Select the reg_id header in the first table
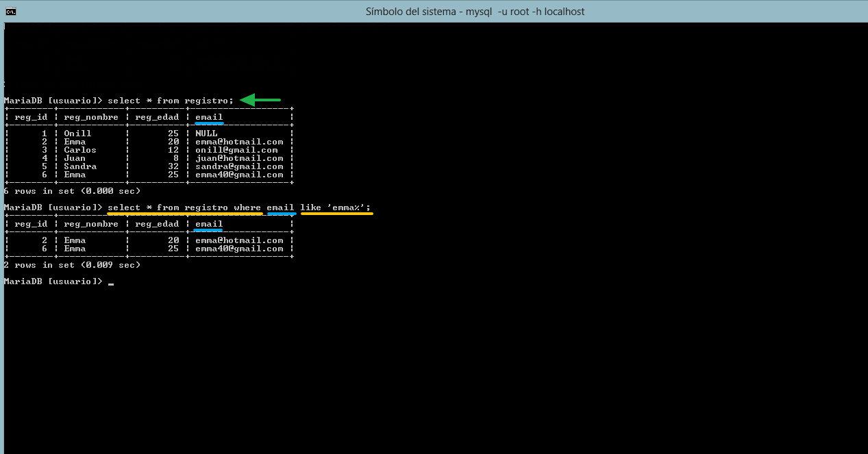The width and height of the screenshot is (868, 454). (x=31, y=117)
